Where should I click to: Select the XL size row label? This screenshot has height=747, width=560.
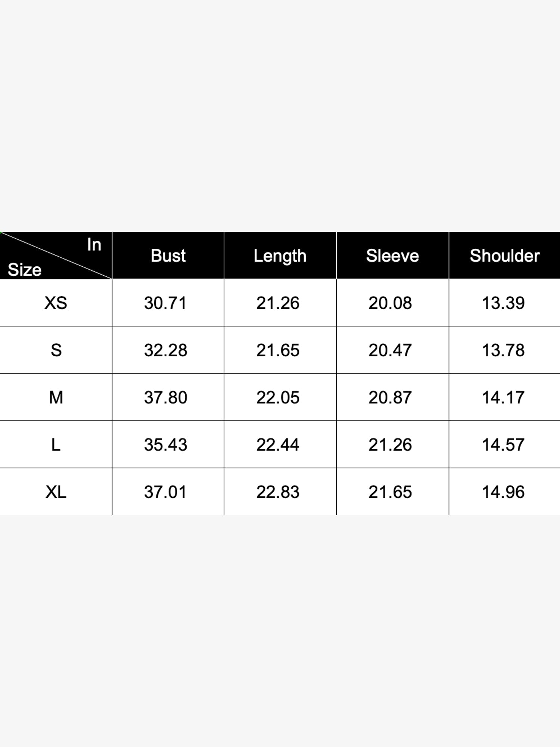tap(56, 492)
